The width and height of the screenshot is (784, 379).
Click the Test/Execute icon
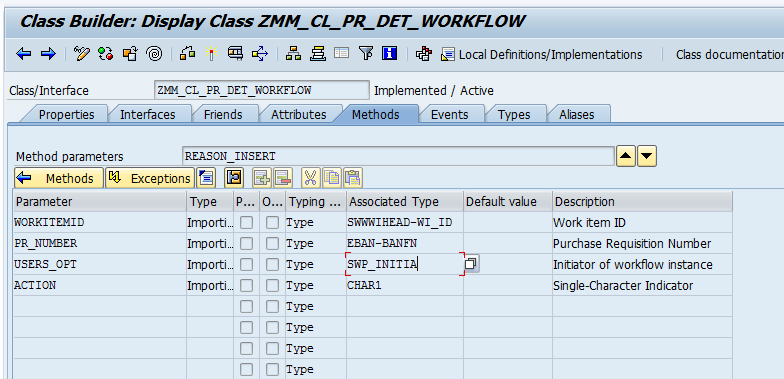coord(236,54)
